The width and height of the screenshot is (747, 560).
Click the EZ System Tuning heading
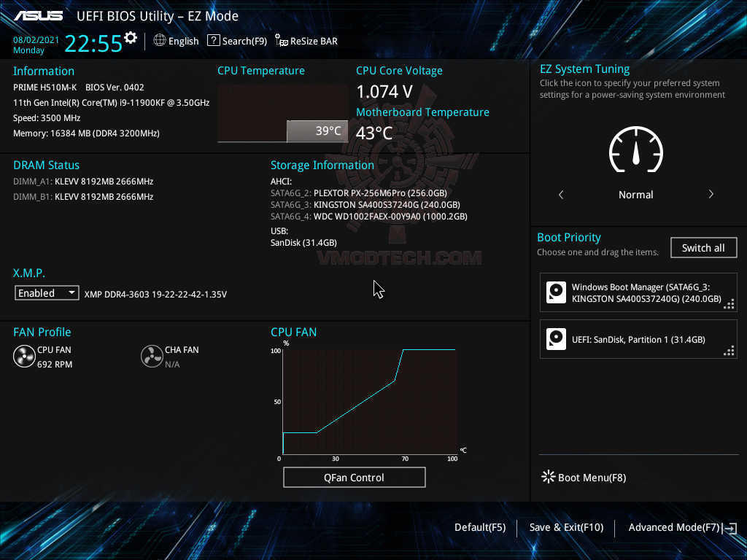pyautogui.click(x=584, y=69)
